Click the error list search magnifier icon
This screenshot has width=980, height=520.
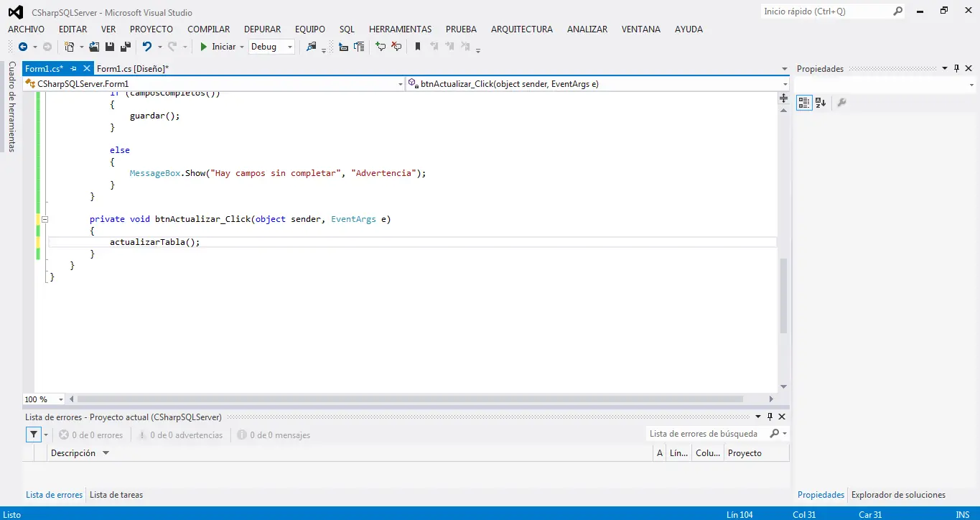coord(774,434)
